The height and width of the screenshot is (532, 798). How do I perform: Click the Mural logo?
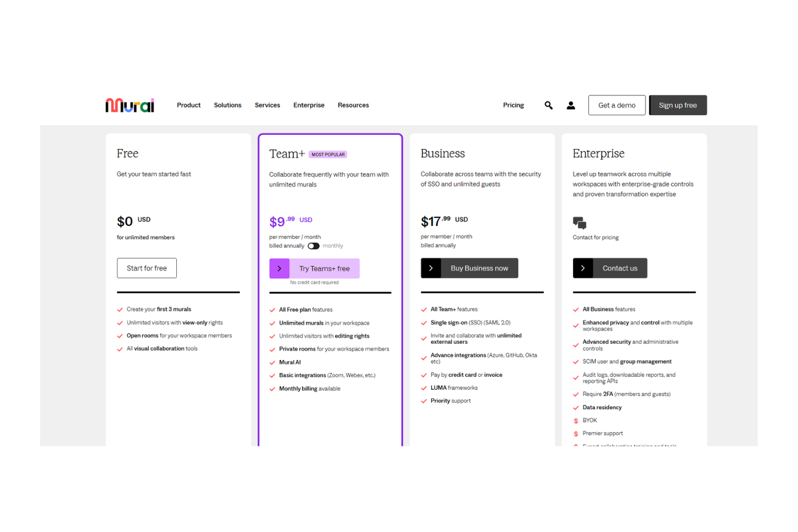pyautogui.click(x=130, y=105)
